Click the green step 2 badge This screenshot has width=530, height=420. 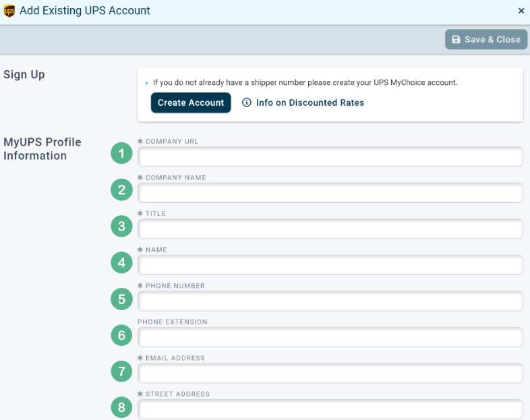(x=121, y=189)
